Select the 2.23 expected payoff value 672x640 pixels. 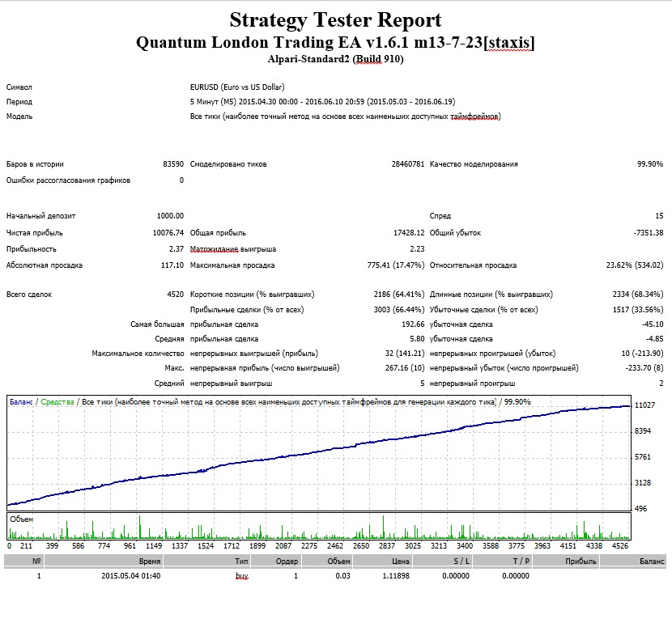click(417, 249)
